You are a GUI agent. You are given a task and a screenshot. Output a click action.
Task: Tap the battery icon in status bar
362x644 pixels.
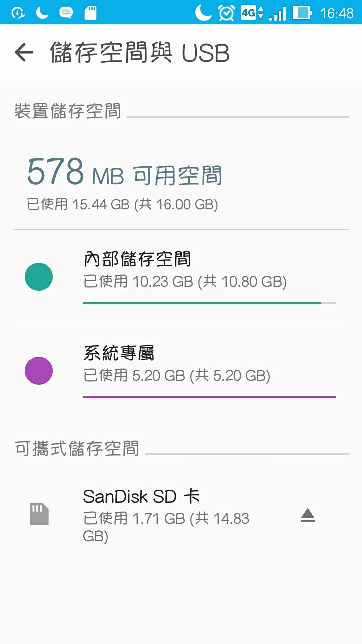(x=302, y=12)
